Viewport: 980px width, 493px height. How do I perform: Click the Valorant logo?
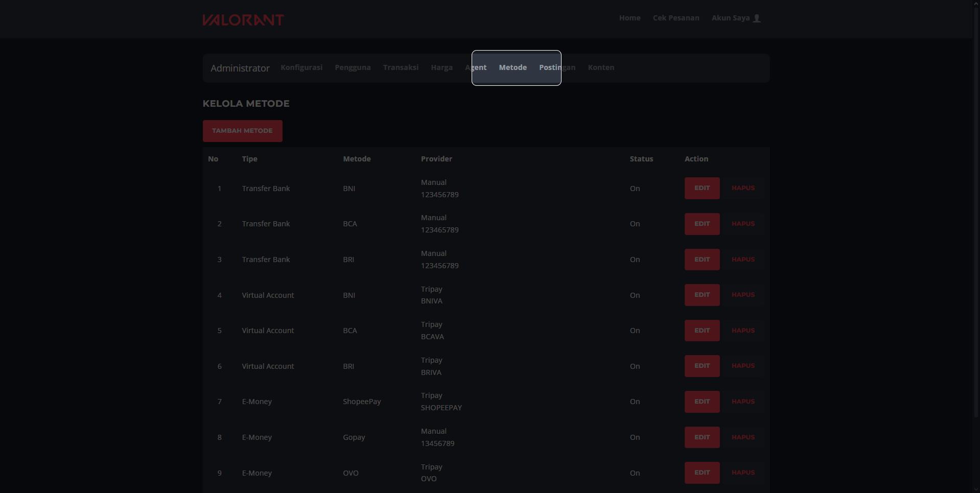[243, 19]
